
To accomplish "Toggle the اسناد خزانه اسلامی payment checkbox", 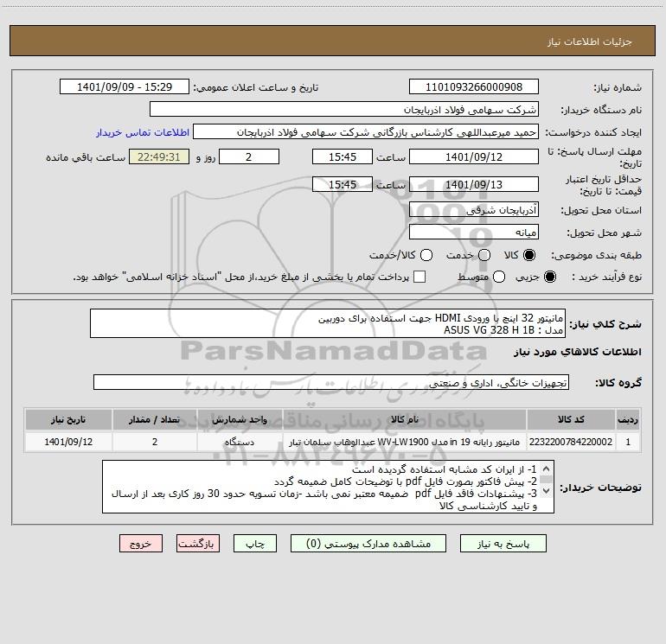I will pyautogui.click(x=419, y=277).
